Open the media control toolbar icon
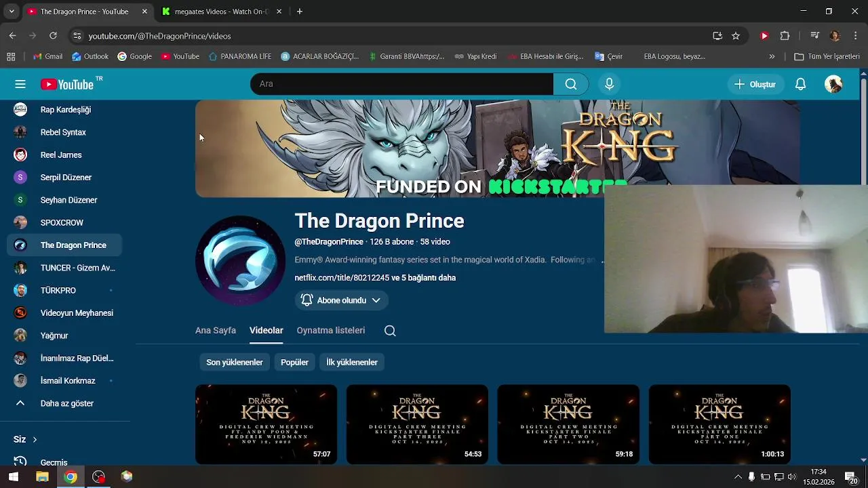 pos(815,36)
